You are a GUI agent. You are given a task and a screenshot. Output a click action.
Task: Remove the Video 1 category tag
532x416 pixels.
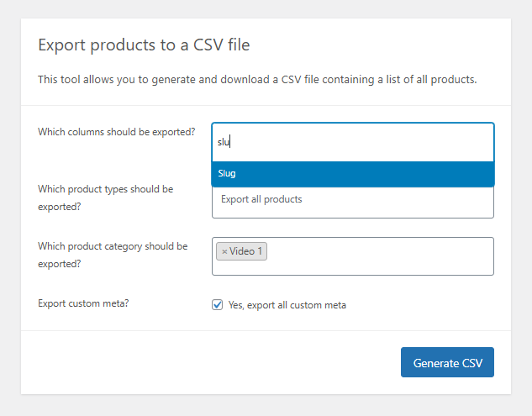pyautogui.click(x=224, y=251)
